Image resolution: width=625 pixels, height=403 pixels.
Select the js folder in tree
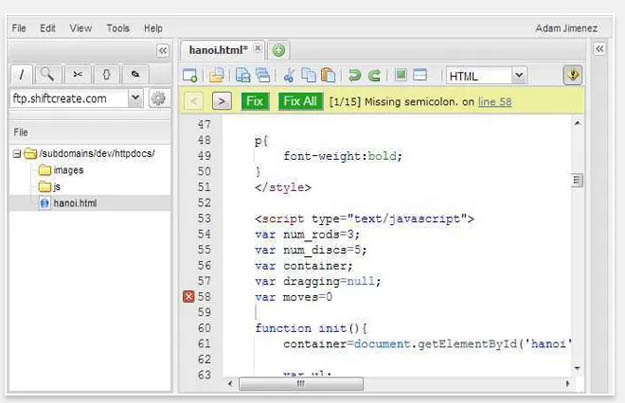point(57,187)
